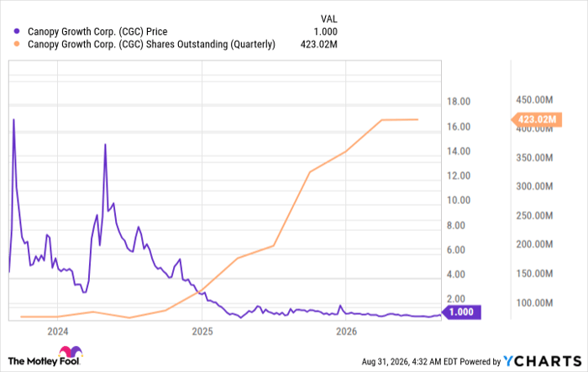Click the orange Shares Outstanding legend dot

pyautogui.click(x=17, y=45)
